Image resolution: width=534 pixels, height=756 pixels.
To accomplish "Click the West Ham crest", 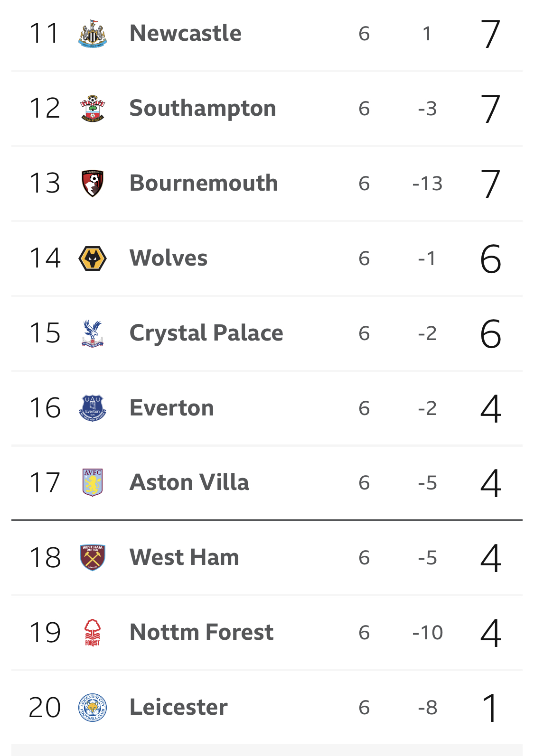I will (93, 558).
